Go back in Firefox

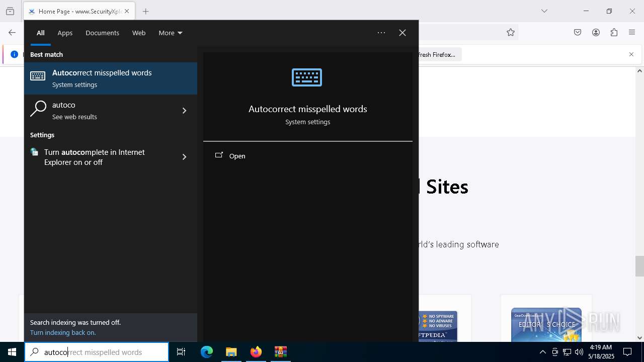(x=12, y=32)
